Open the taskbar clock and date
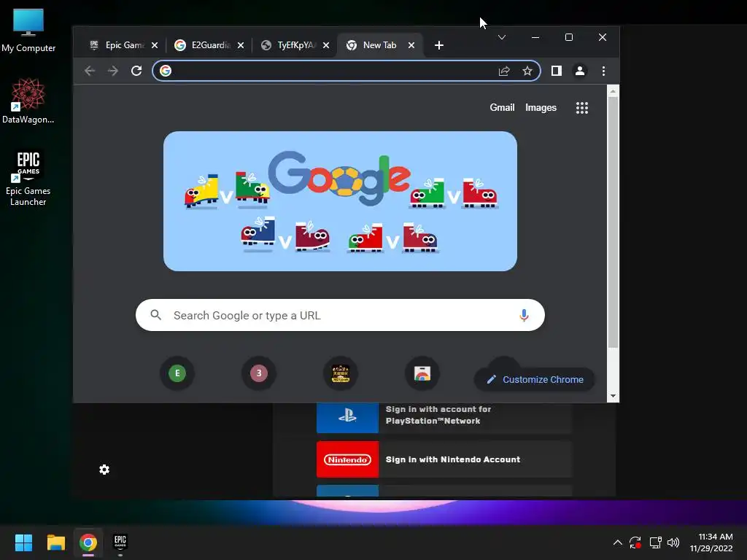The width and height of the screenshot is (747, 560). point(711,542)
